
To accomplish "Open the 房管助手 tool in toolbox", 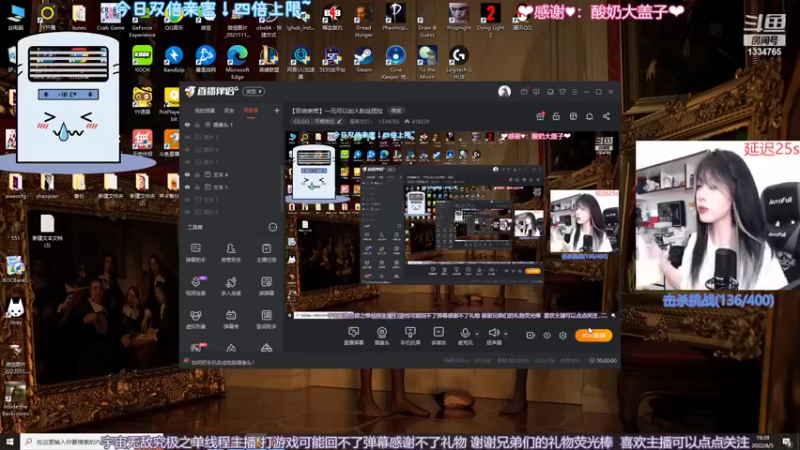I will (231, 253).
